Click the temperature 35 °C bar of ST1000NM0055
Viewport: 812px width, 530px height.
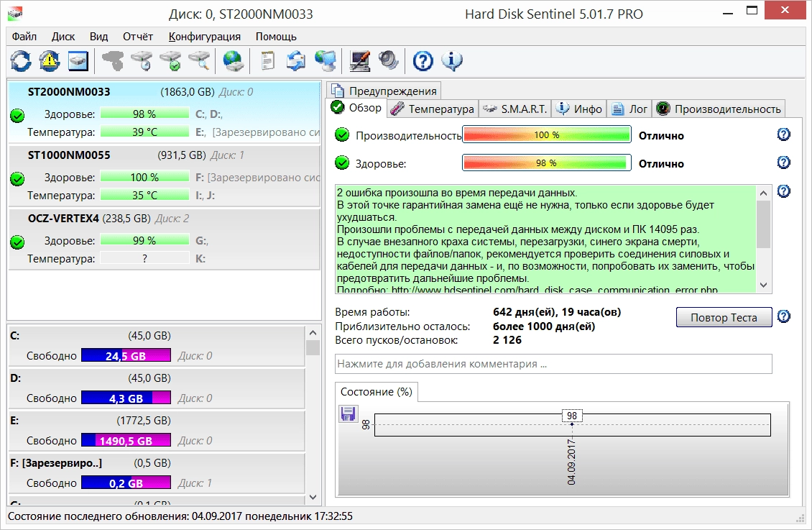tap(144, 195)
